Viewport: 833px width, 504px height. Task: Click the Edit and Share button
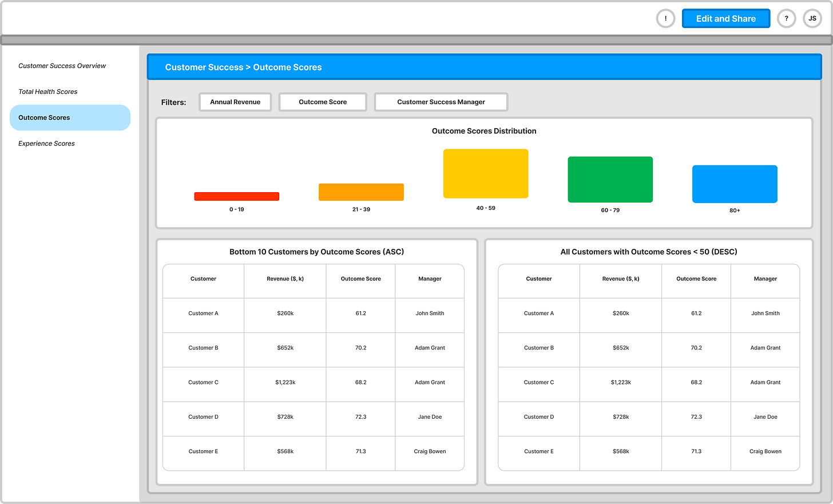tap(726, 18)
